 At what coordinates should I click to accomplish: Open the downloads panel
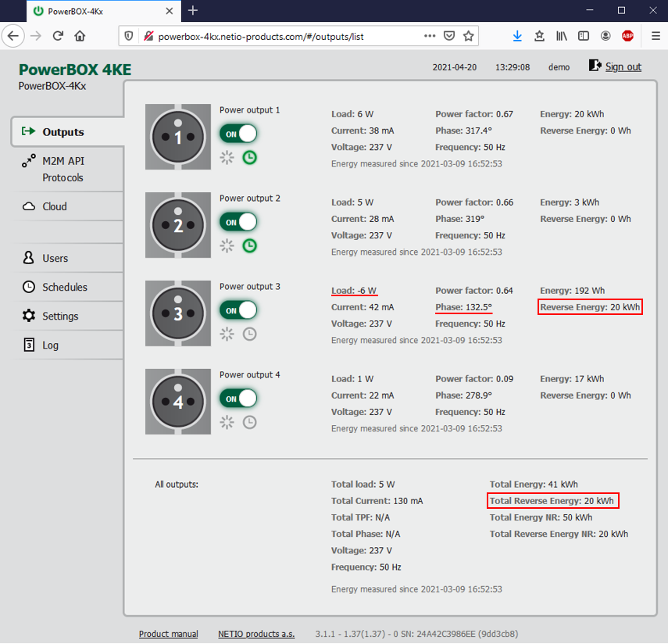tap(517, 36)
